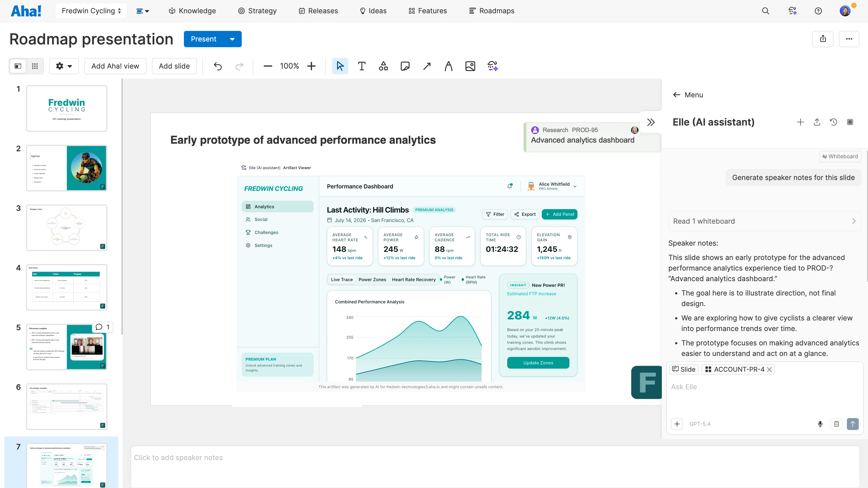Zoom in with the plus icon

pyautogui.click(x=311, y=66)
